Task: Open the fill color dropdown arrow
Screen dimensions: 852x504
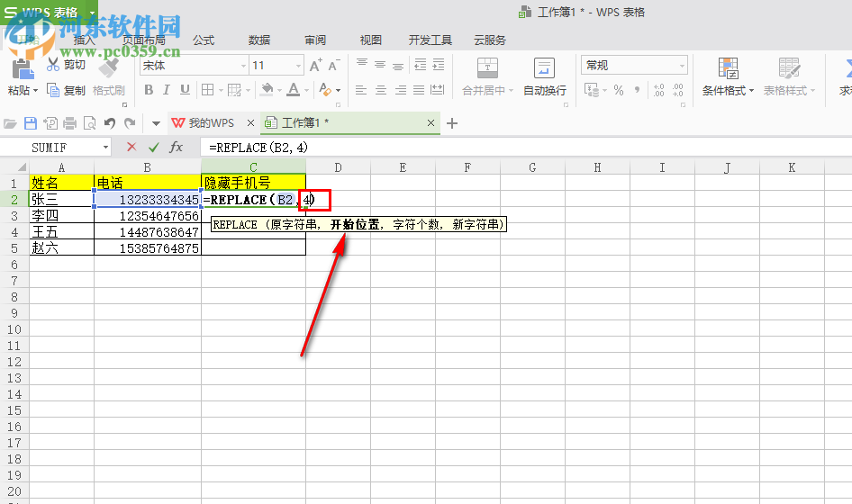Action: coord(280,91)
